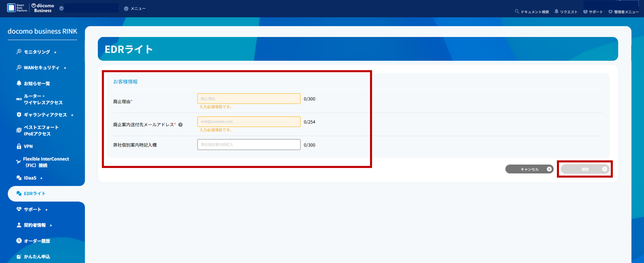Expand the WANセキュリティ submenu arrow

(65, 68)
